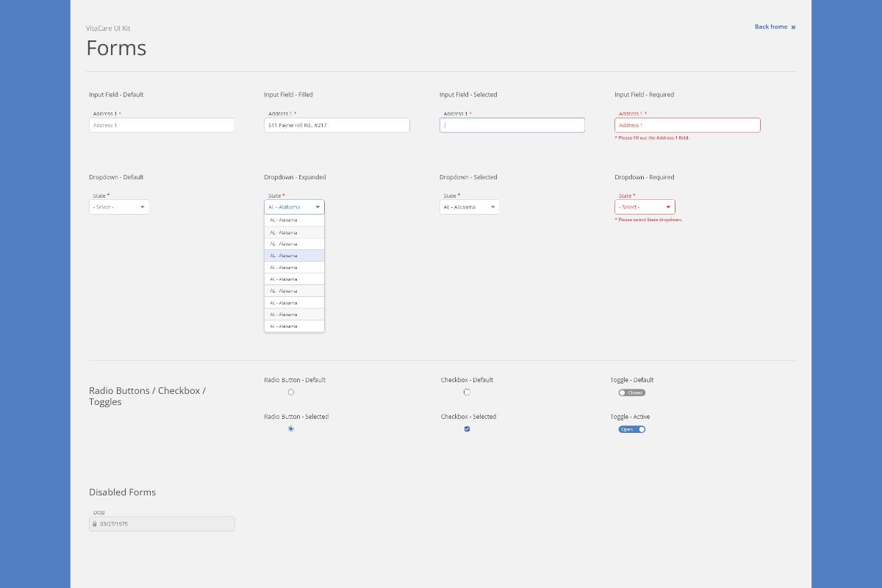882x588 pixels.
Task: Check the default empty checkbox
Action: (x=467, y=392)
